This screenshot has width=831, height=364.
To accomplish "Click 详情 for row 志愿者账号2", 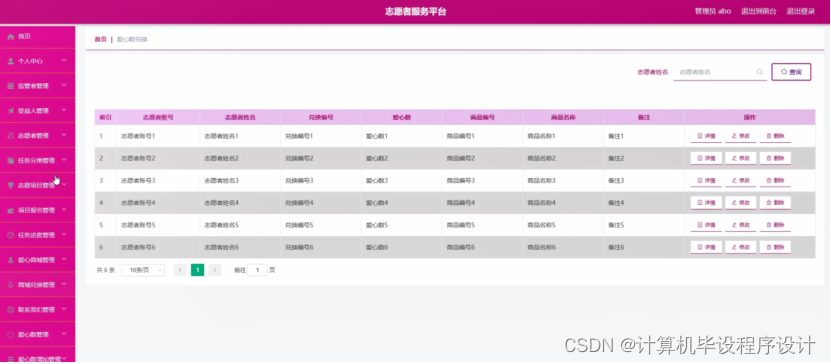I will (706, 158).
